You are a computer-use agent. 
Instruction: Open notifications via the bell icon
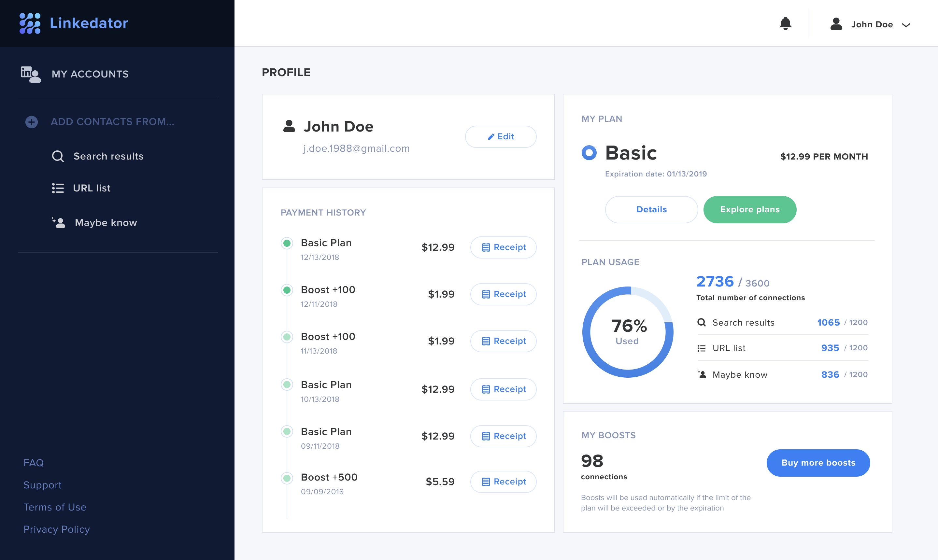click(786, 23)
